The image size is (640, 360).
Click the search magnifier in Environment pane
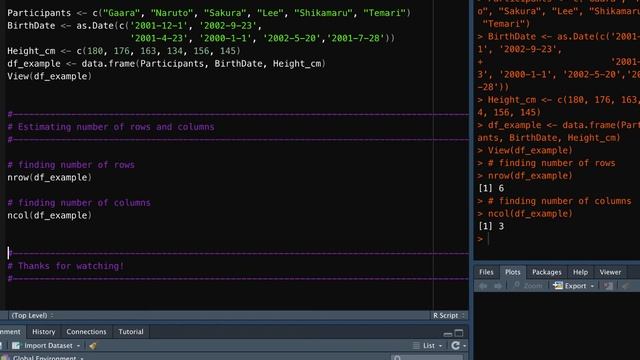(x=397, y=358)
